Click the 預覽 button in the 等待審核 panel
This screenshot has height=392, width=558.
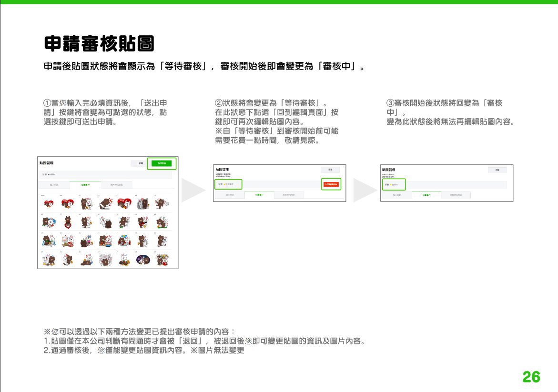tap(330, 170)
